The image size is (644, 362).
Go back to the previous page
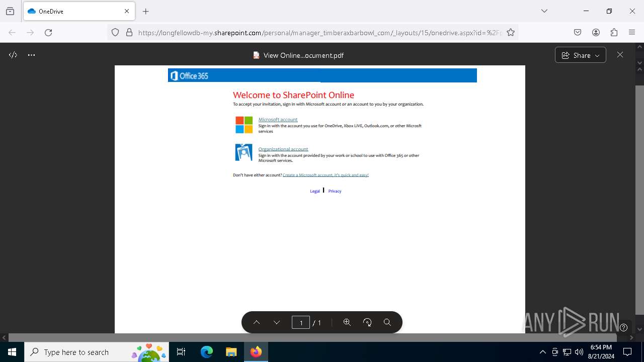click(x=12, y=33)
